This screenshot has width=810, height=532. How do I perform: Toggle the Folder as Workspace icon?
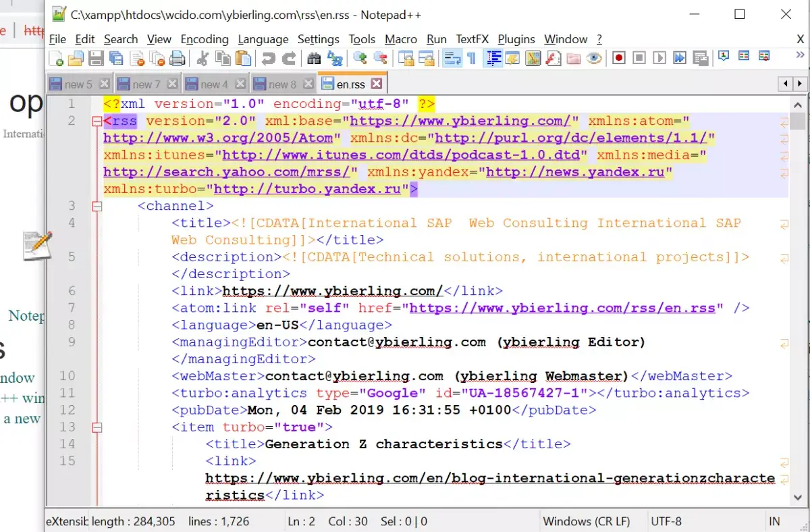573,59
